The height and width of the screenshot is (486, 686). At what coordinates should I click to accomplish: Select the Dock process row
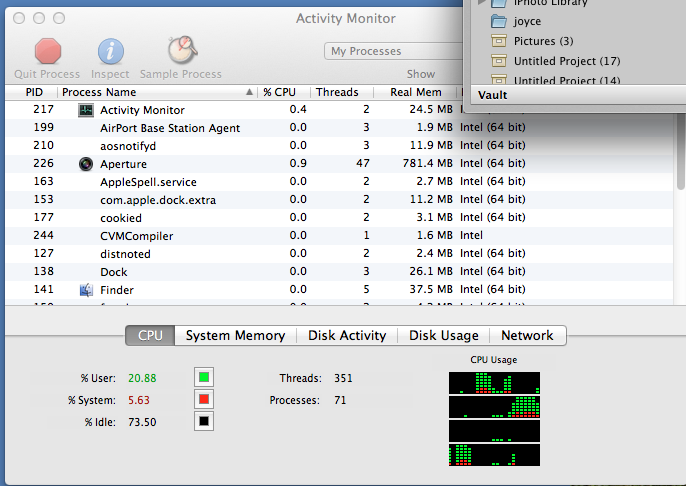click(339, 271)
